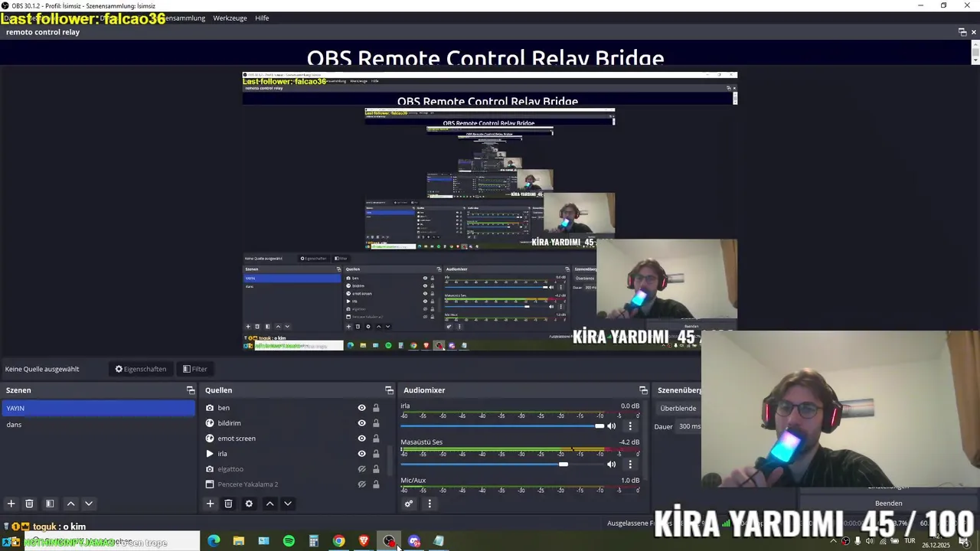Move scene up in Szenen list

pyautogui.click(x=70, y=504)
